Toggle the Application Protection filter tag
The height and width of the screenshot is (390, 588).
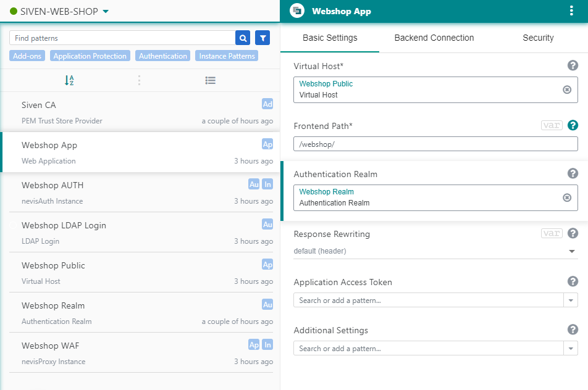pos(90,56)
